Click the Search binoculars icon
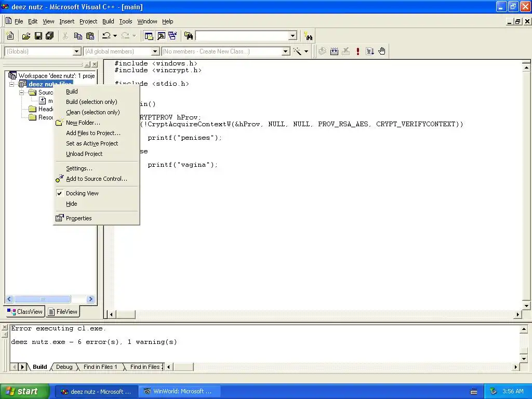This screenshot has width=532, height=399. (x=309, y=36)
